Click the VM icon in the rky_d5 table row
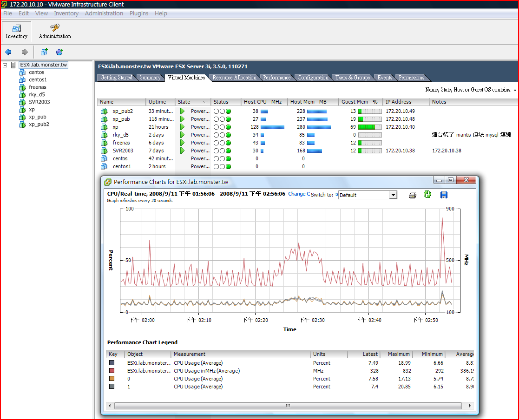Screen dimensions: 519x420 (104, 135)
